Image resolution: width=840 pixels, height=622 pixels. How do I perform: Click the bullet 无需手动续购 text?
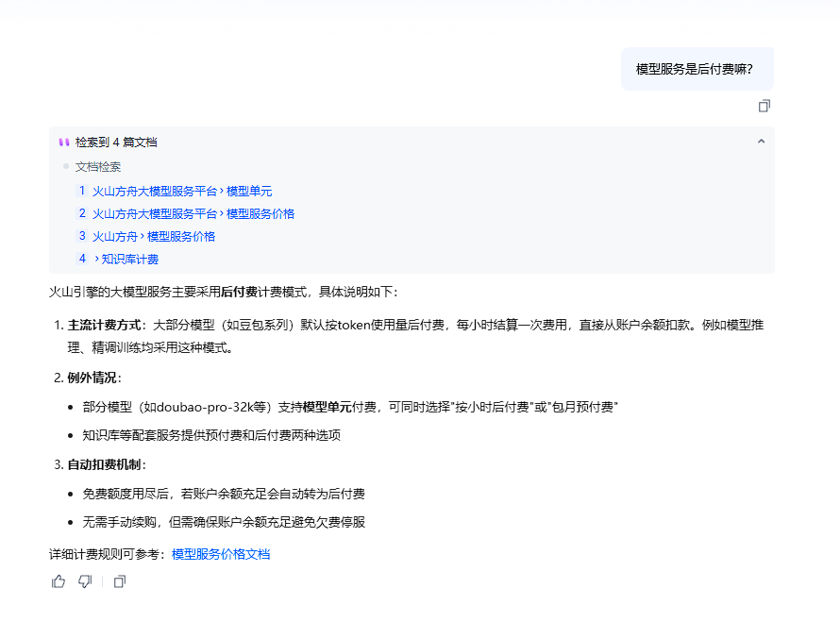(x=224, y=522)
